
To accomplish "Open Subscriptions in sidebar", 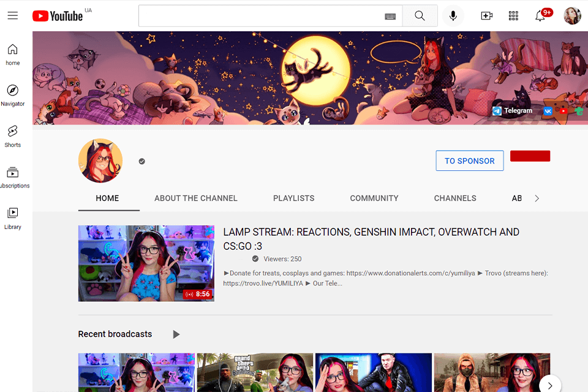I will [x=13, y=178].
